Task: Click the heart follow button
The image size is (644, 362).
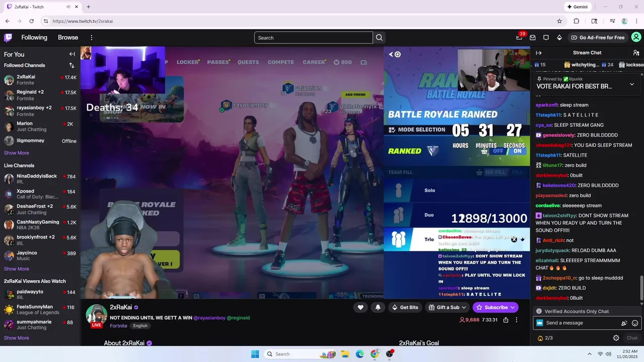Action: tap(360, 307)
